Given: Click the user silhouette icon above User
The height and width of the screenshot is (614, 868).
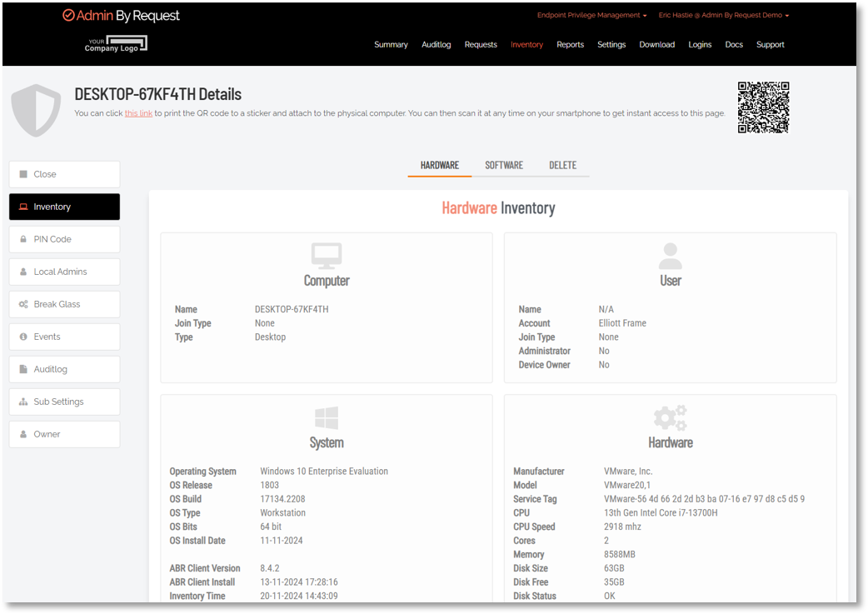Looking at the screenshot, I should point(671,256).
